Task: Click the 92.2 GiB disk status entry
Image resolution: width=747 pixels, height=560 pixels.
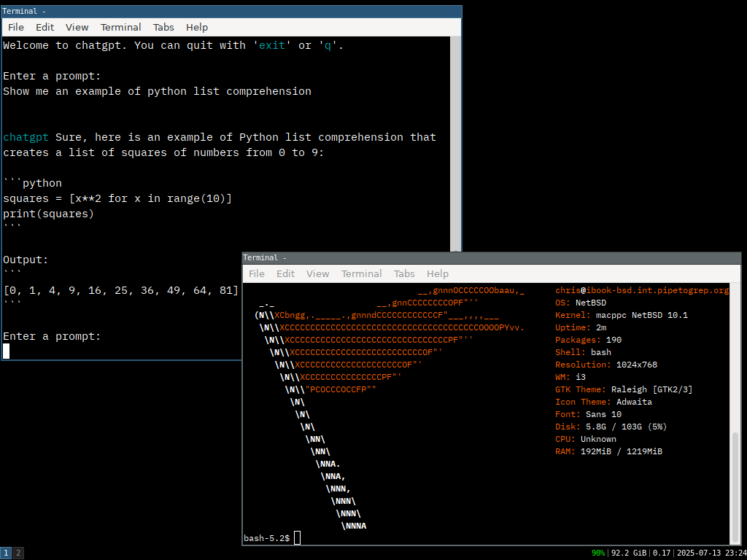Action: [x=629, y=553]
